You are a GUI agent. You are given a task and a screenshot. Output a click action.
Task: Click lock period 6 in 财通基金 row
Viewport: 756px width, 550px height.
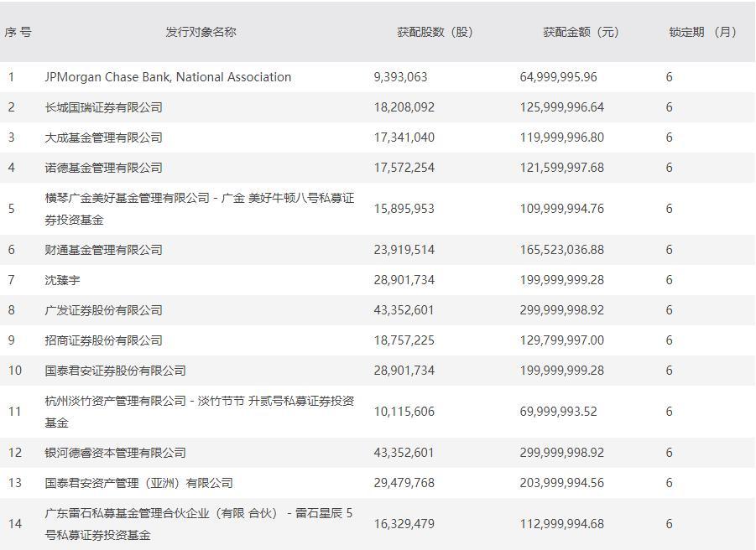tap(670, 250)
